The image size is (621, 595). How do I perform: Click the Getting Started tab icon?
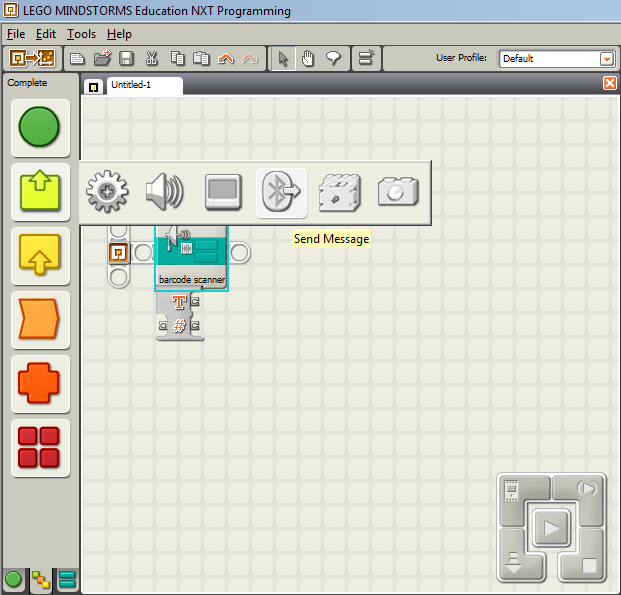click(x=93, y=87)
